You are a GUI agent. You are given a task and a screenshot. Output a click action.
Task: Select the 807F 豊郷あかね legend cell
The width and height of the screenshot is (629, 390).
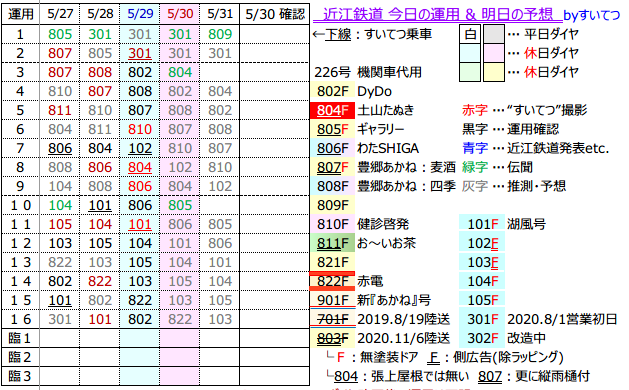tap(333, 167)
